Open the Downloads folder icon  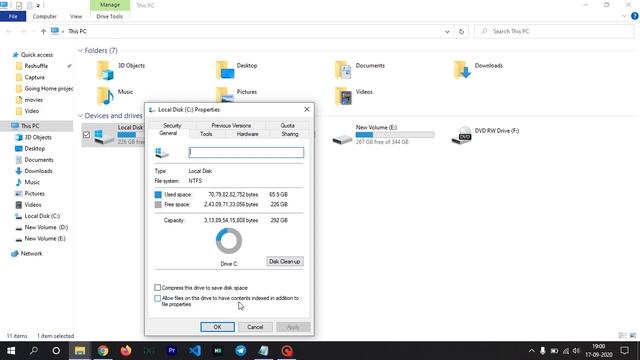(x=462, y=70)
